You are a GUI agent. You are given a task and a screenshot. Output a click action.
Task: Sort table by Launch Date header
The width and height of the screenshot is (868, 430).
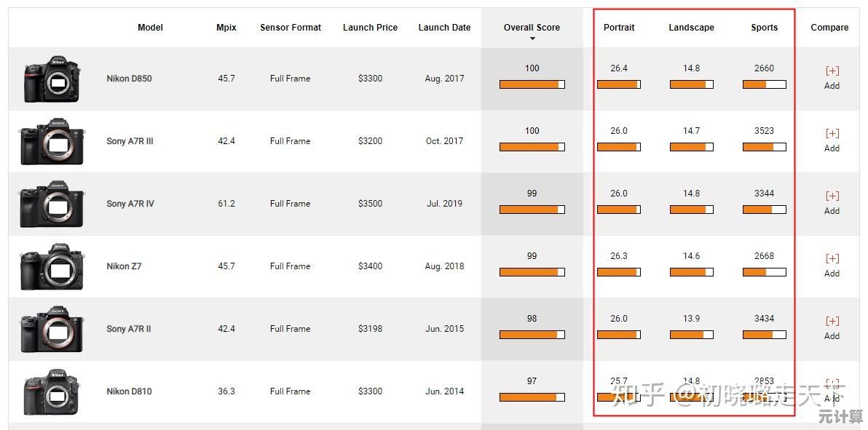[444, 28]
